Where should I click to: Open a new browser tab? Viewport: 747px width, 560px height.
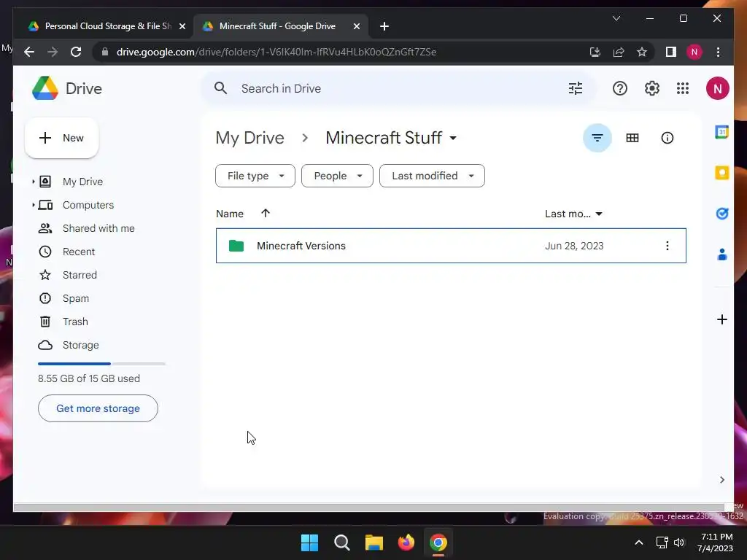(x=384, y=26)
